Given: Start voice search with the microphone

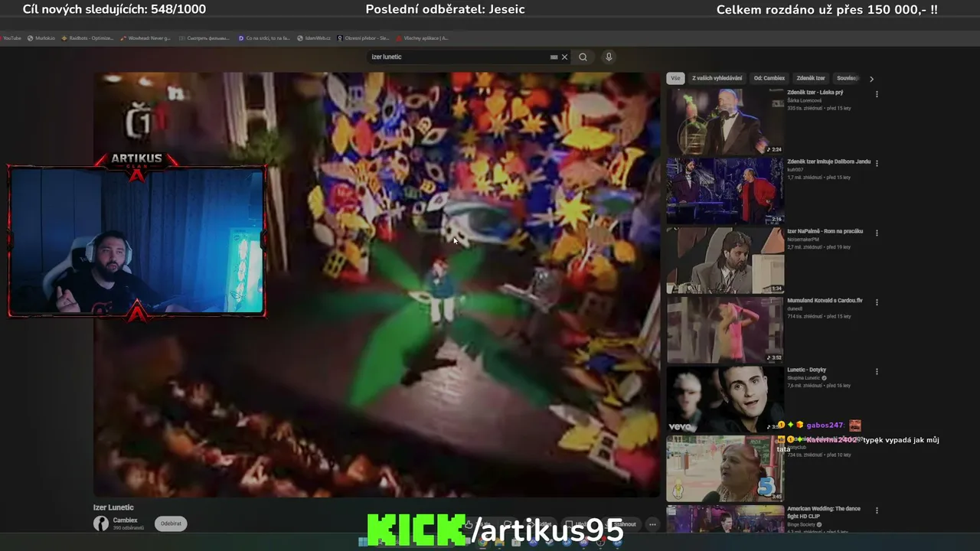Looking at the screenshot, I should point(609,57).
